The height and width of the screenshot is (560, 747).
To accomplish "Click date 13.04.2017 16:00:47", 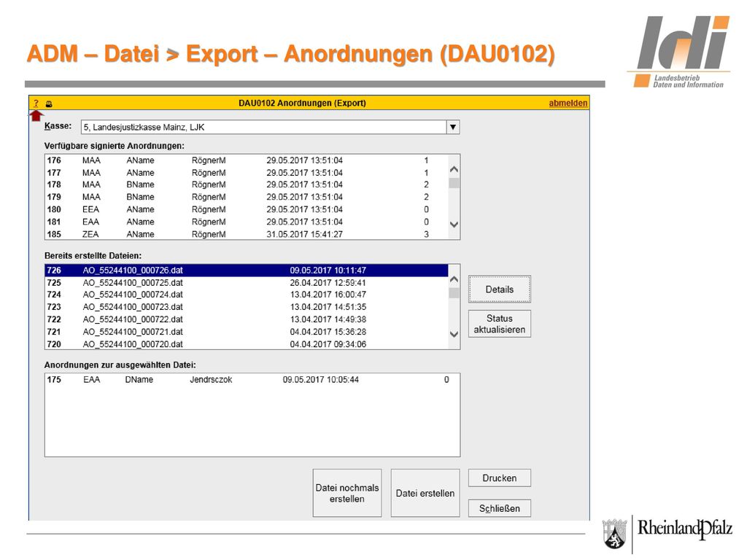I will coord(328,295).
